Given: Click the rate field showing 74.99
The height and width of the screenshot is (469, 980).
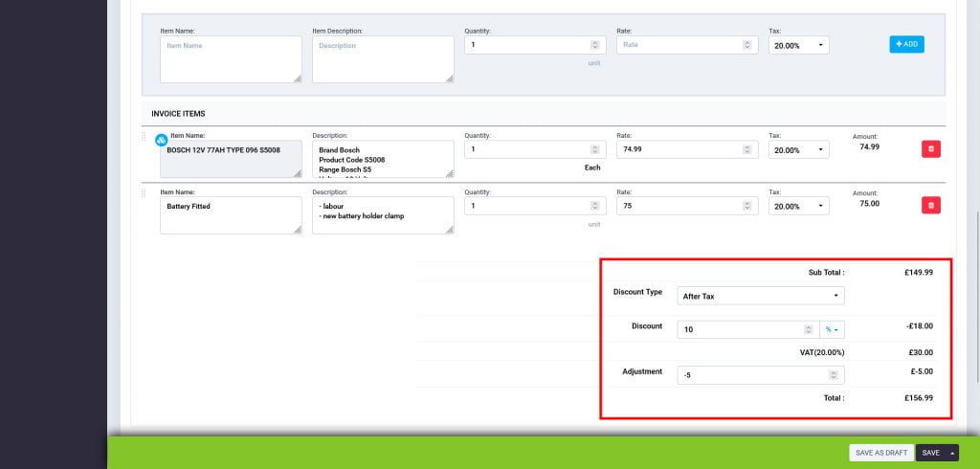Looking at the screenshot, I should click(x=687, y=149).
